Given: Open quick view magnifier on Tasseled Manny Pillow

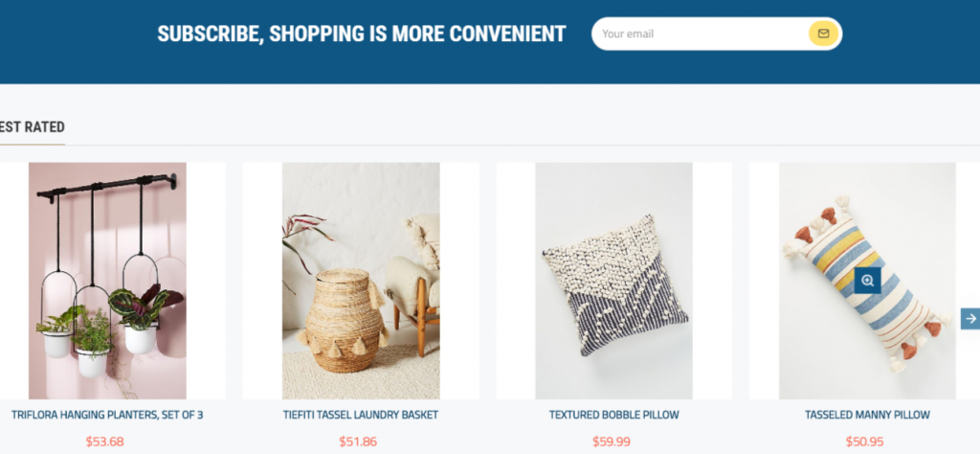Looking at the screenshot, I should click(x=867, y=281).
